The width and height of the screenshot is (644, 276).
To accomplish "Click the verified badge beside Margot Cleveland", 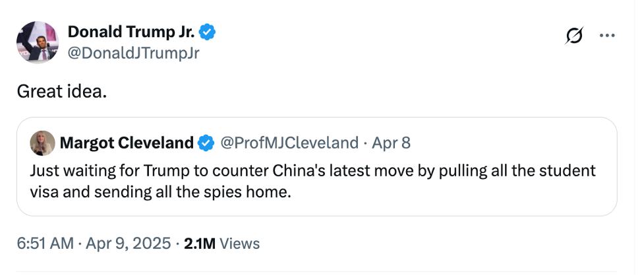I will tap(206, 142).
